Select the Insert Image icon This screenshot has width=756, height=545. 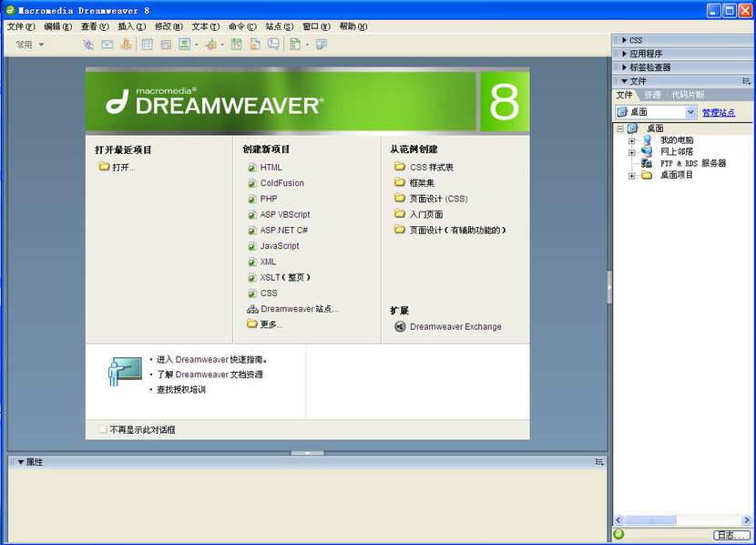[x=184, y=44]
